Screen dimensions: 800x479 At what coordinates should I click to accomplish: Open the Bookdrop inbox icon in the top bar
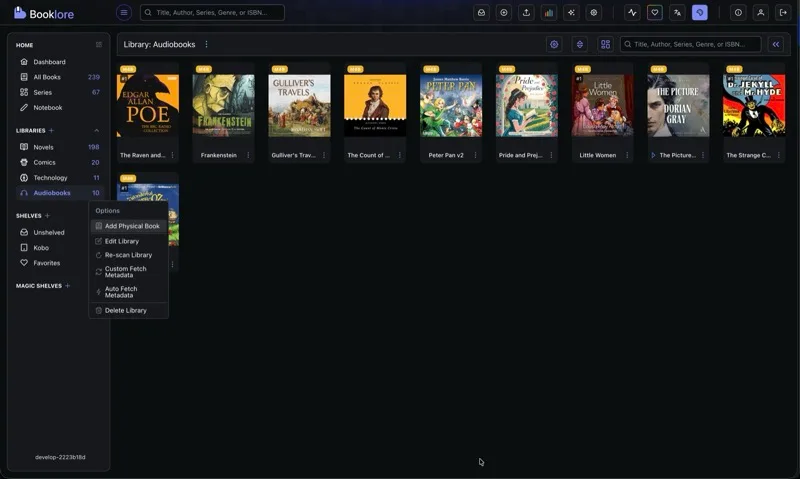tap(481, 13)
